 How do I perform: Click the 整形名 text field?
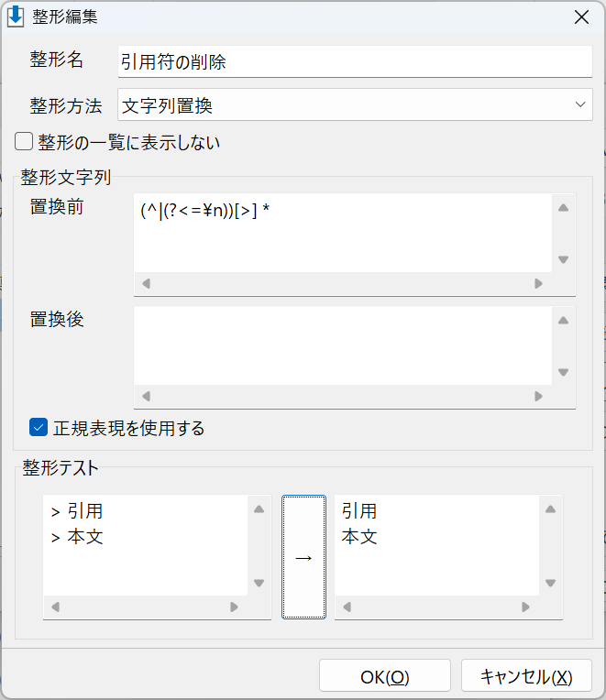point(355,61)
